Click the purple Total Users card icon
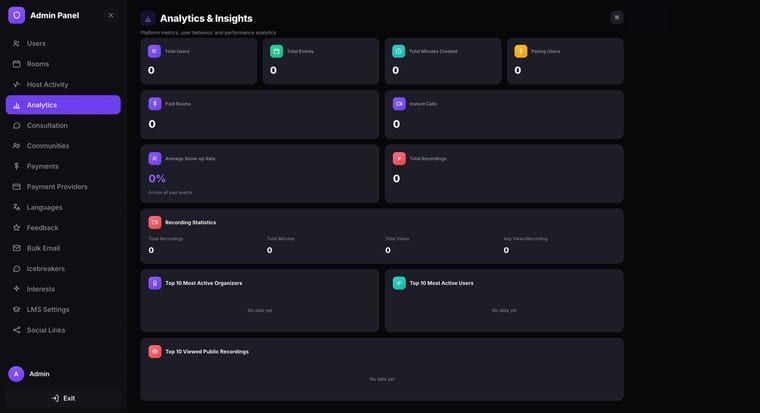 pos(154,51)
